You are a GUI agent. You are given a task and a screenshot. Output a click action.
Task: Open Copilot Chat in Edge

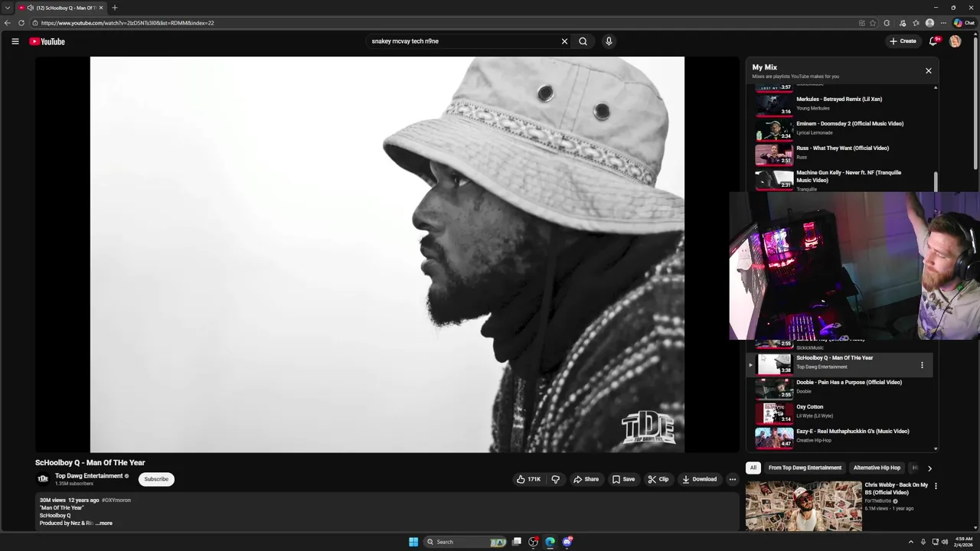click(964, 23)
